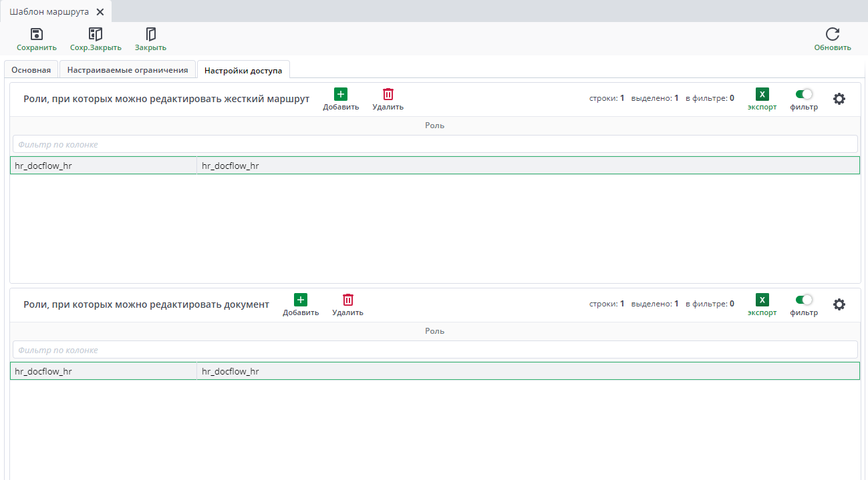Close the Шаблон маршрута tab
The image size is (868, 480).
(100, 12)
